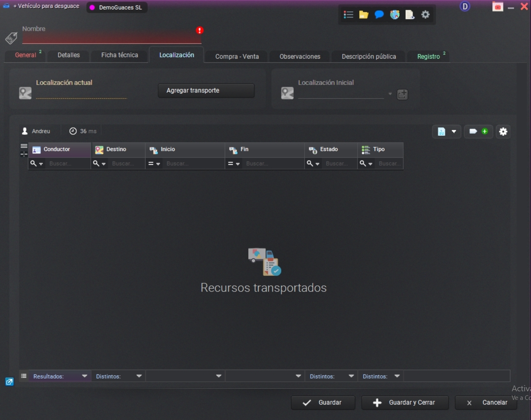
Task: Sort by the Destino column header
Action: pos(116,149)
